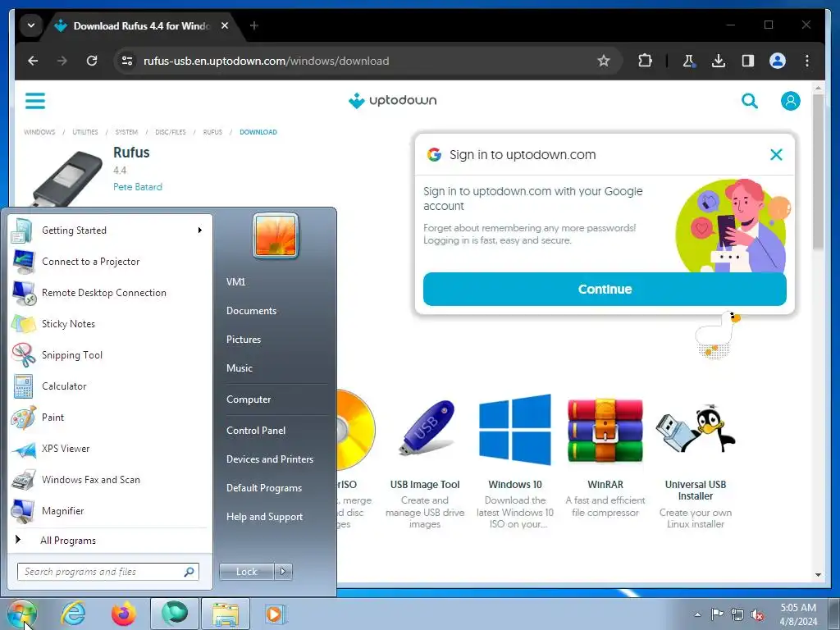
Task: Open the USB Image Tool icon
Action: [426, 427]
